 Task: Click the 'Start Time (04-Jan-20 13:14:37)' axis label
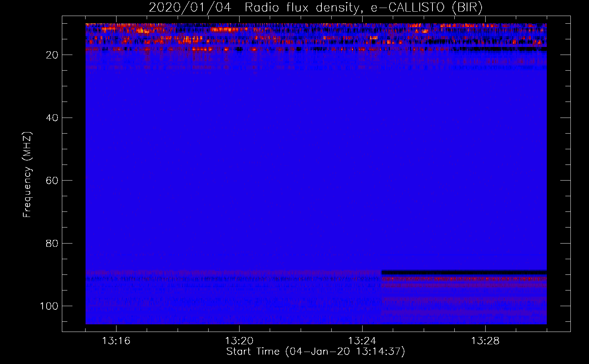(x=316, y=352)
